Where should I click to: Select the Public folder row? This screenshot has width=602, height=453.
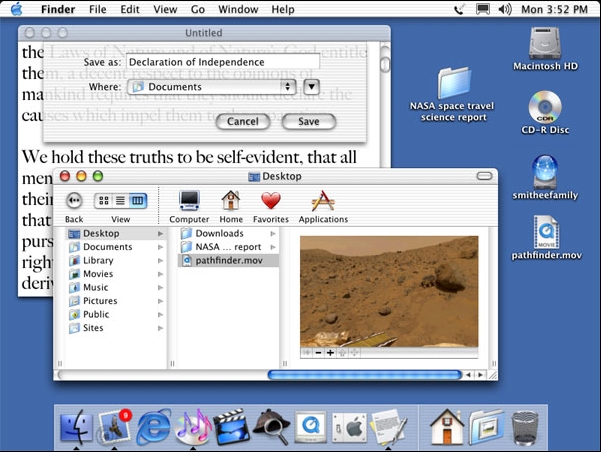(116, 314)
